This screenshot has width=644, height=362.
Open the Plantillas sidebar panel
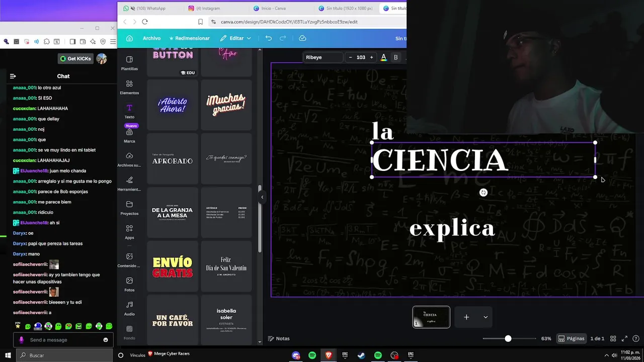point(129,63)
